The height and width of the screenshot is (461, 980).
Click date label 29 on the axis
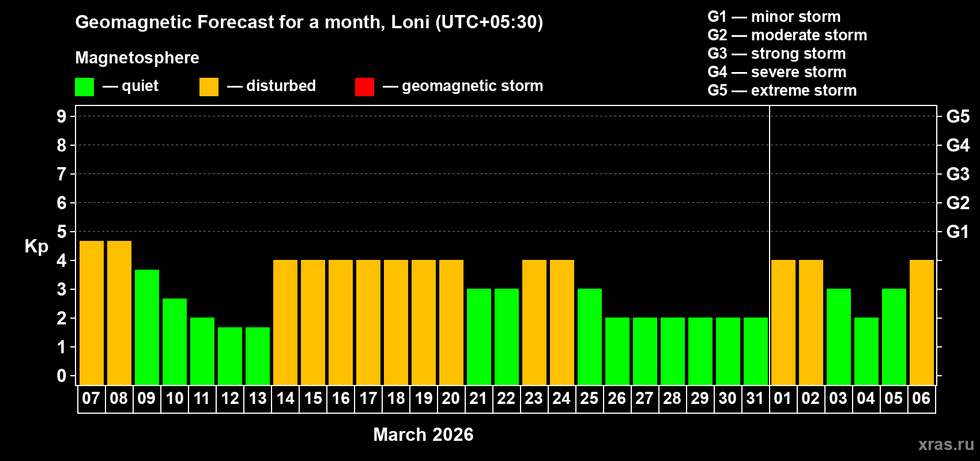pyautogui.click(x=700, y=398)
